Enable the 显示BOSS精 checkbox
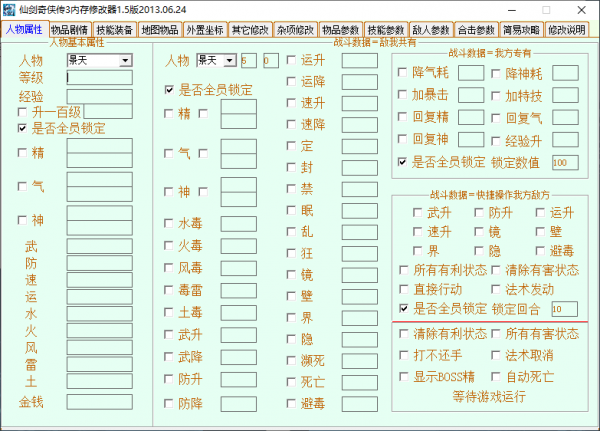600x431 pixels. click(x=404, y=377)
